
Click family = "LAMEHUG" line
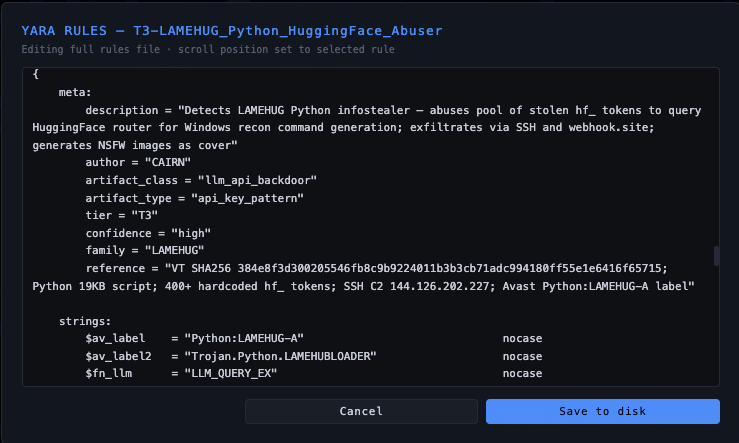tap(145, 250)
